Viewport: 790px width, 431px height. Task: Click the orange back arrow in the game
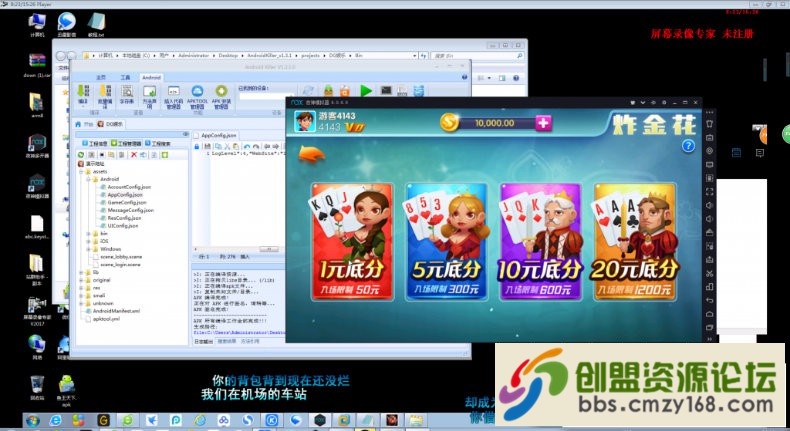[311, 154]
